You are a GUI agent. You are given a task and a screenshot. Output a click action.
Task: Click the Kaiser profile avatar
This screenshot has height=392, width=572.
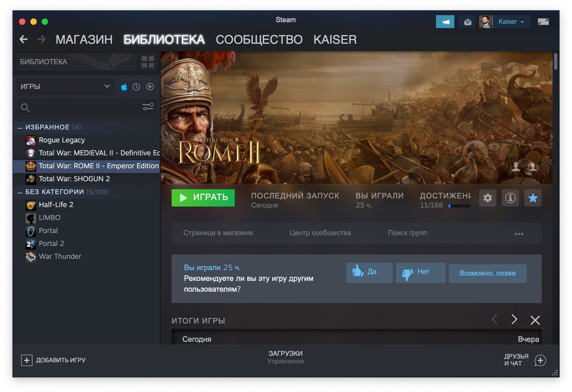pos(485,22)
